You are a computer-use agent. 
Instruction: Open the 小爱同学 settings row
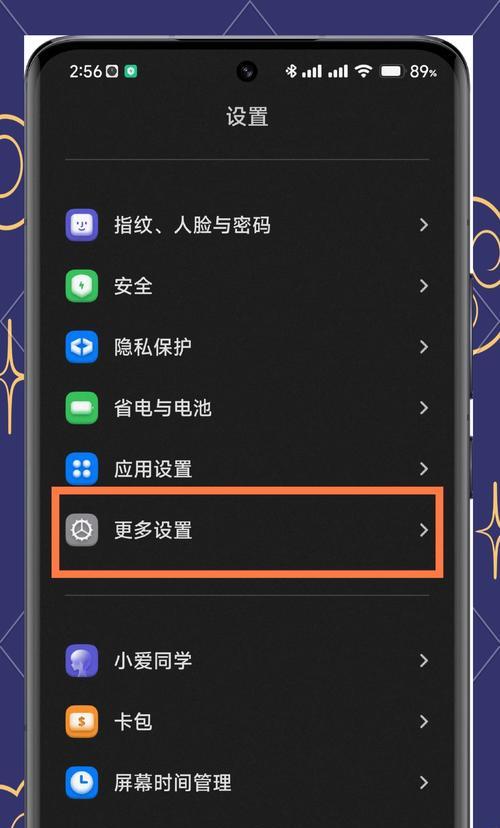247,661
